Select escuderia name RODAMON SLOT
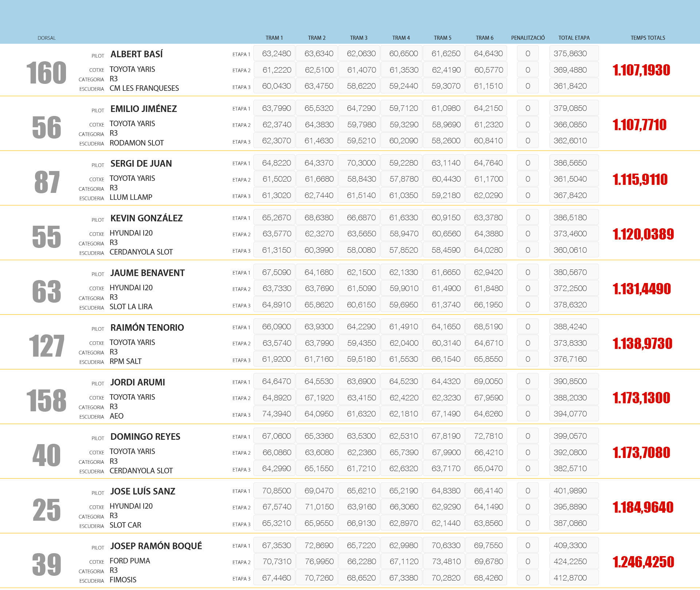The height and width of the screenshot is (590, 700). [x=136, y=143]
